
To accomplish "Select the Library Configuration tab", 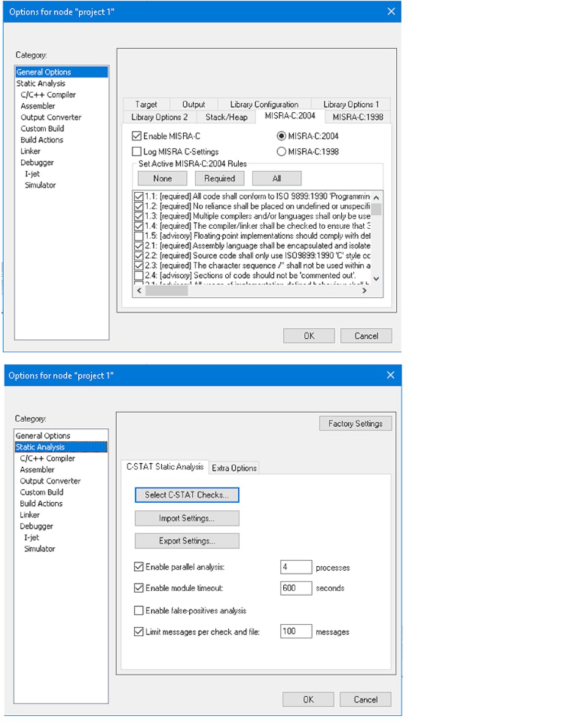I will click(264, 104).
